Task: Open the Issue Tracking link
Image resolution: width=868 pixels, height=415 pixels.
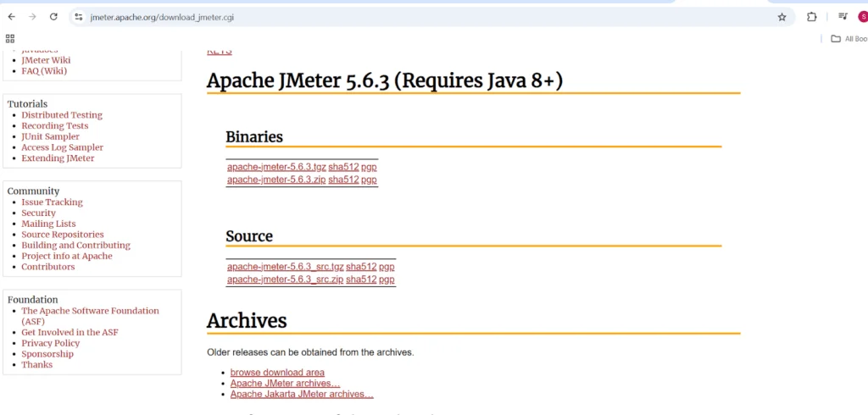Action: [52, 202]
